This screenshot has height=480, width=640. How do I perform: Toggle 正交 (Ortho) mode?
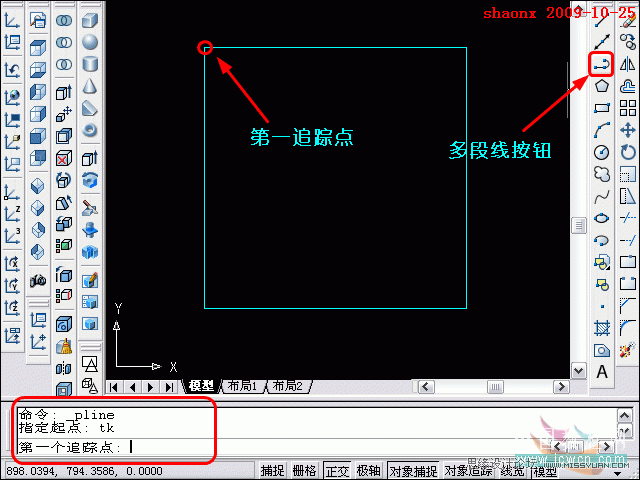click(337, 471)
